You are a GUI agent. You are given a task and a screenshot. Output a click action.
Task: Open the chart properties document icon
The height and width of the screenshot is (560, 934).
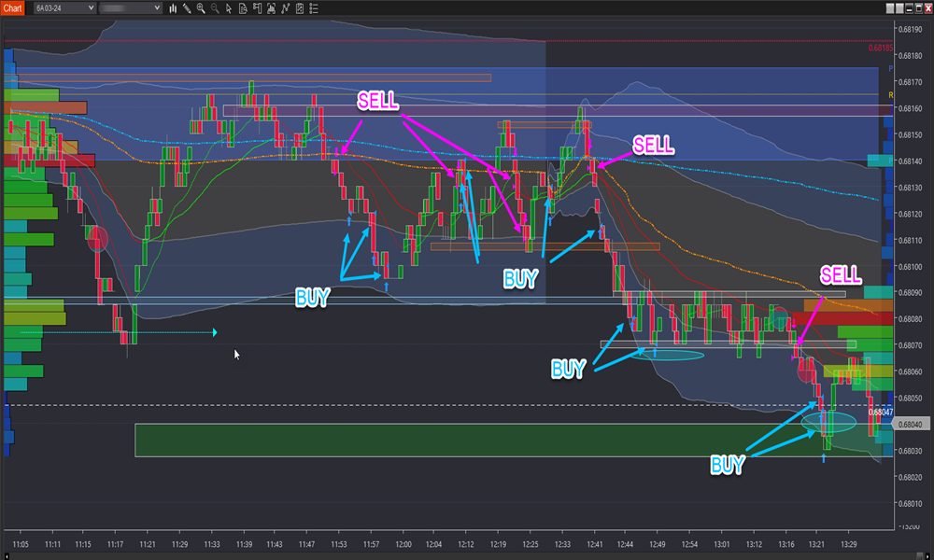[243, 7]
